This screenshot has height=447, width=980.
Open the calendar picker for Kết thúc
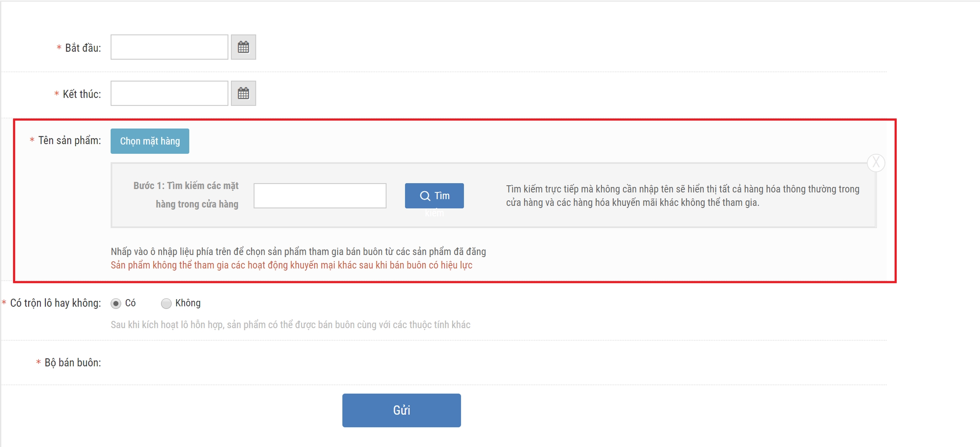tap(243, 93)
